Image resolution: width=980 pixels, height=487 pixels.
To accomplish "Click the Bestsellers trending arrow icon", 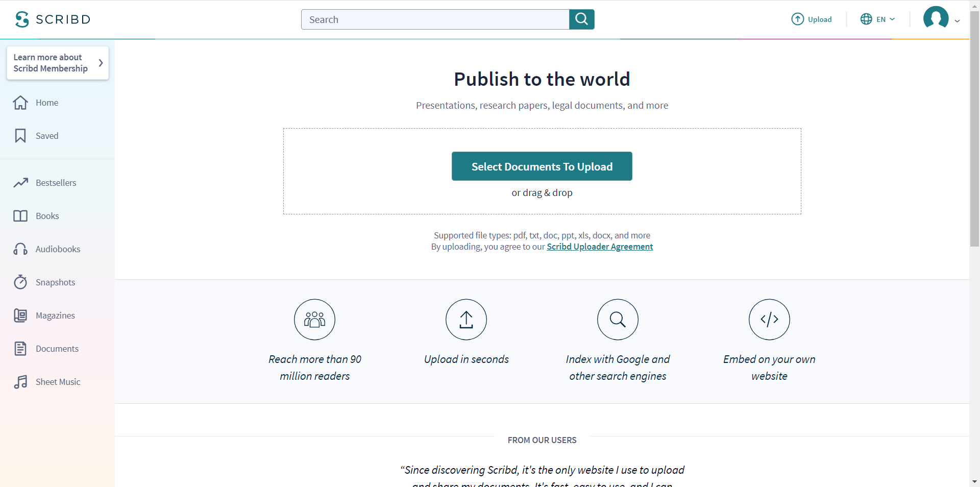I will [20, 183].
